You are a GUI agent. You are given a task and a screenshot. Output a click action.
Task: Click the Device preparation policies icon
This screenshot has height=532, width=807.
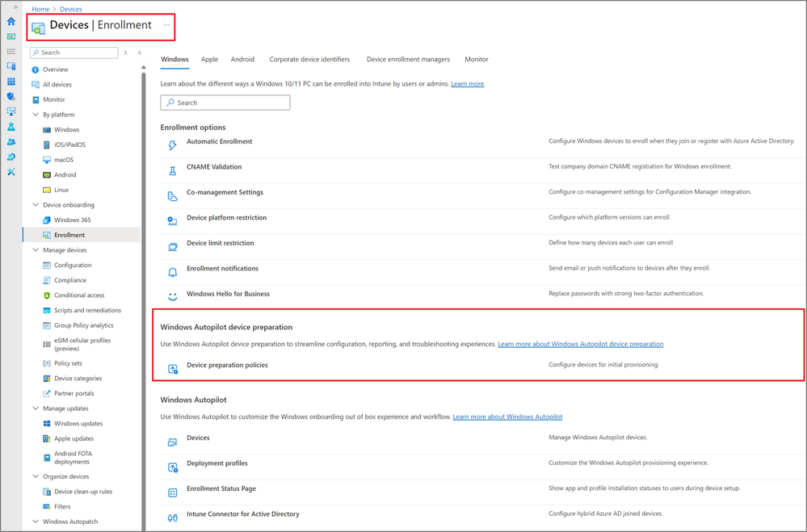coord(173,369)
